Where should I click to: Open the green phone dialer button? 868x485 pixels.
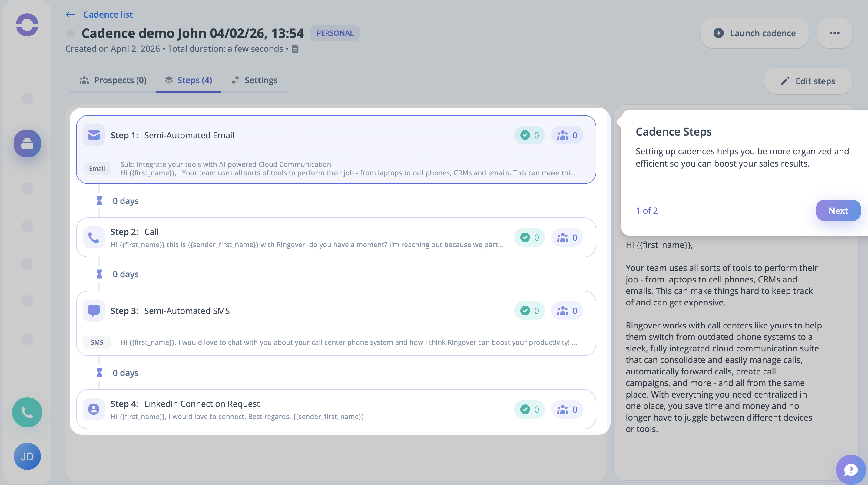[27, 412]
